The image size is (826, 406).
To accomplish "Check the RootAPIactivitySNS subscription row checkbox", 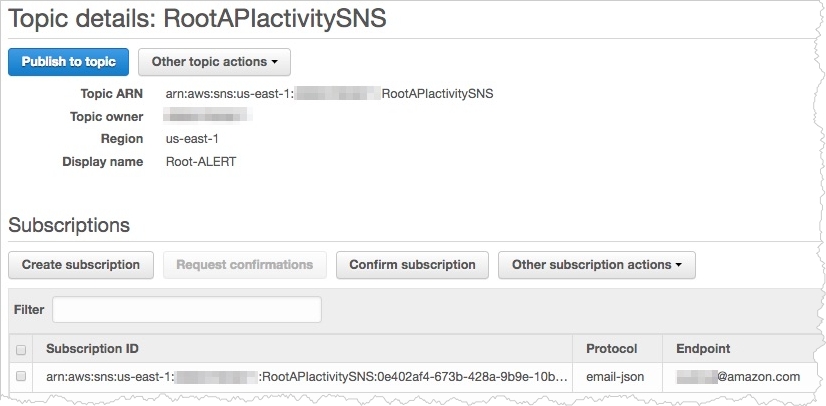I will (21, 377).
